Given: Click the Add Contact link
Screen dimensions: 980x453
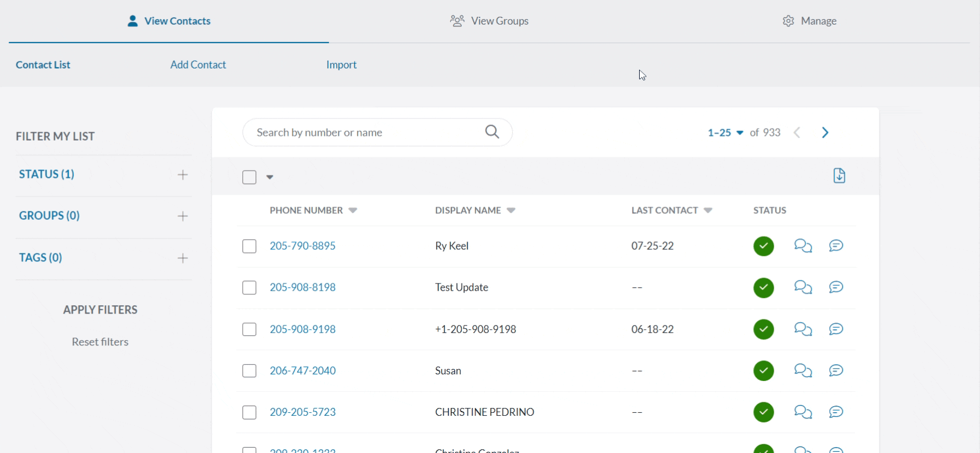Looking at the screenshot, I should tap(198, 65).
